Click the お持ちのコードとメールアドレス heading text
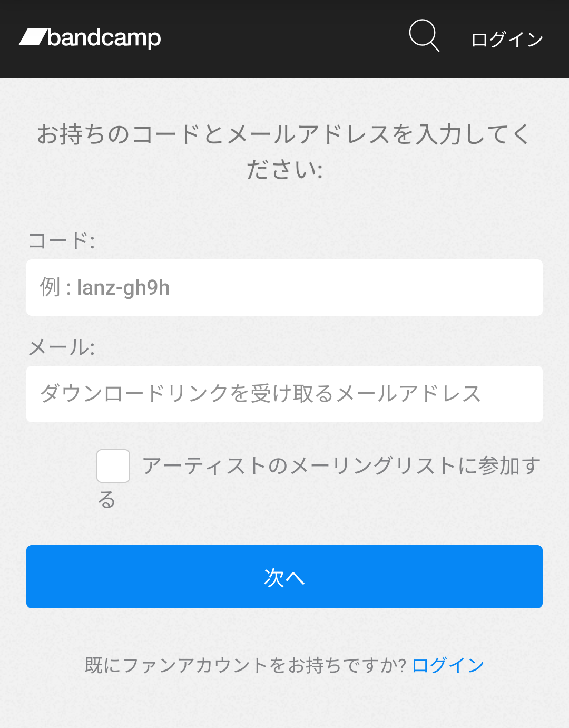The image size is (569, 728). coord(283,134)
